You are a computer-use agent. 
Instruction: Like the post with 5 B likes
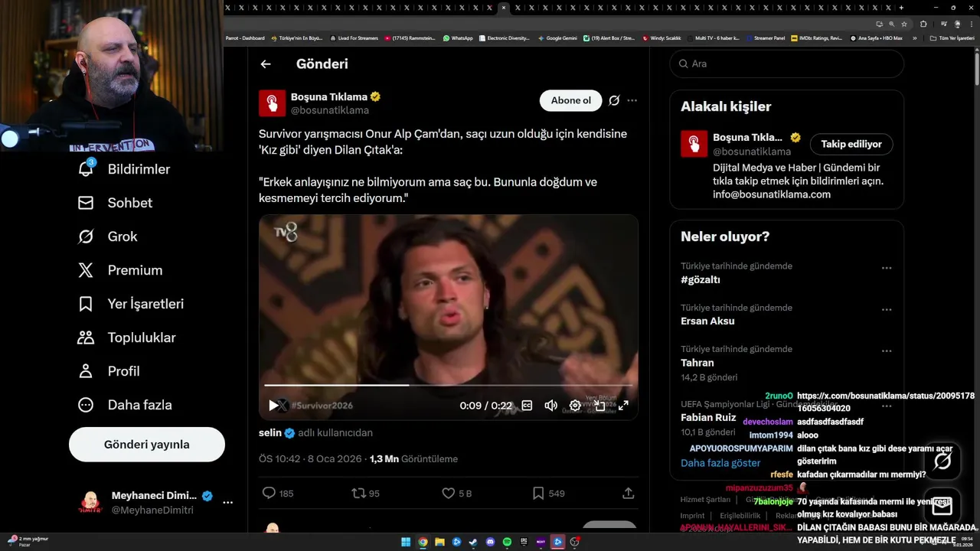(x=457, y=494)
